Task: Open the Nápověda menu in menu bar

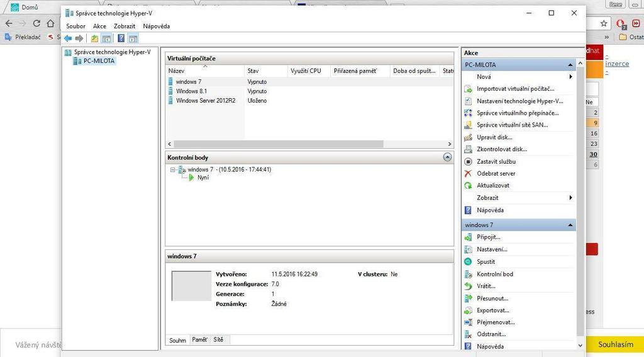Action: tap(156, 26)
